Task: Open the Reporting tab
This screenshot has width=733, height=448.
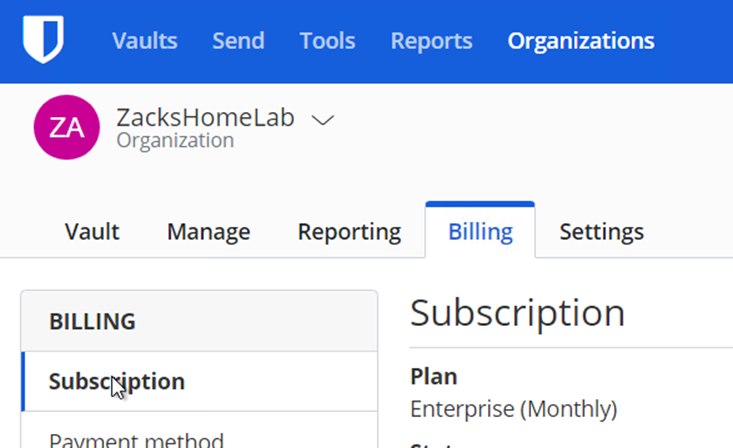Action: (349, 231)
